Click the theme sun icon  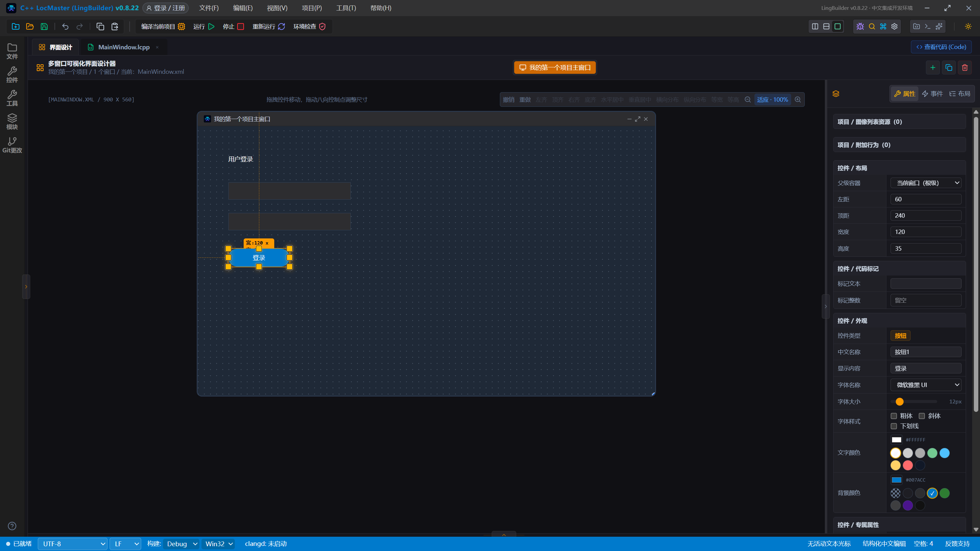click(968, 26)
